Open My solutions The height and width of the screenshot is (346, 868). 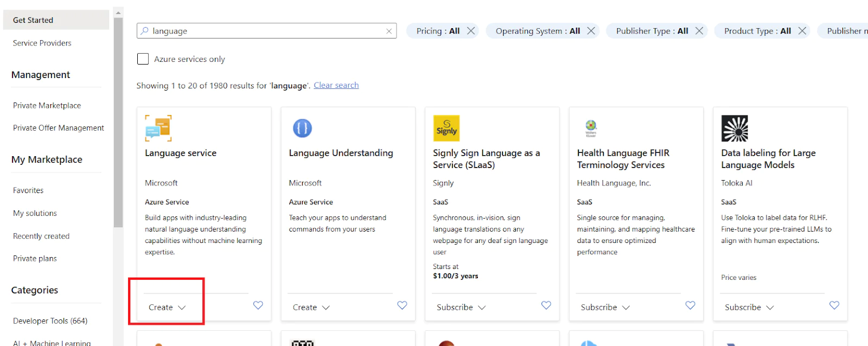pyautogui.click(x=35, y=213)
